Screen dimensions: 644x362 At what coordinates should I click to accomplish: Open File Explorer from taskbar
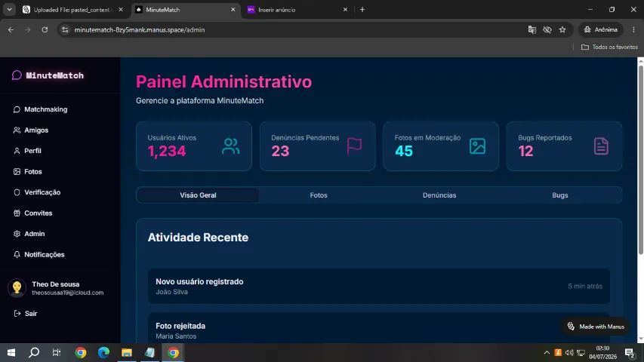127,352
